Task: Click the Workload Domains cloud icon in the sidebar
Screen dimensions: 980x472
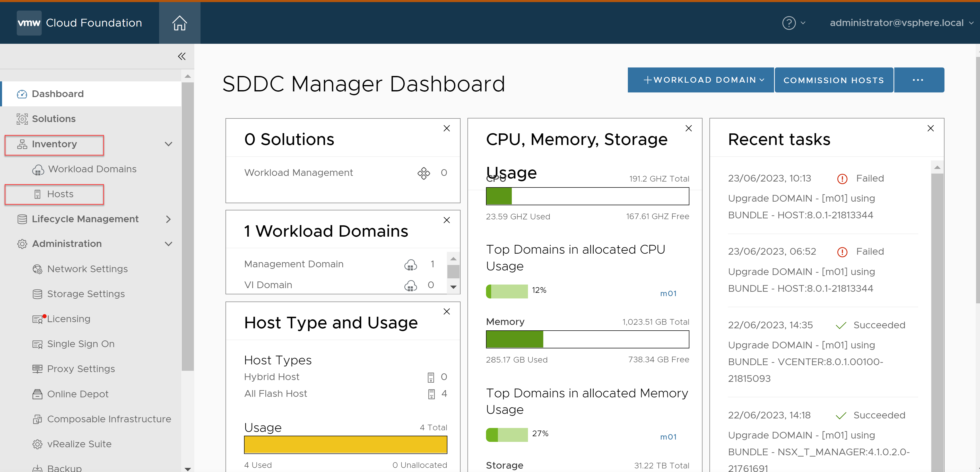Action: (38, 169)
